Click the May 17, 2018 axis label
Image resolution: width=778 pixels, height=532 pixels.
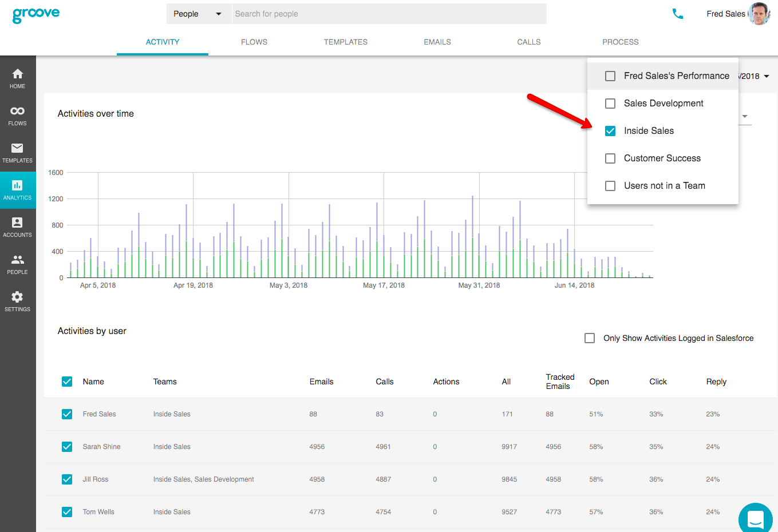(x=384, y=285)
